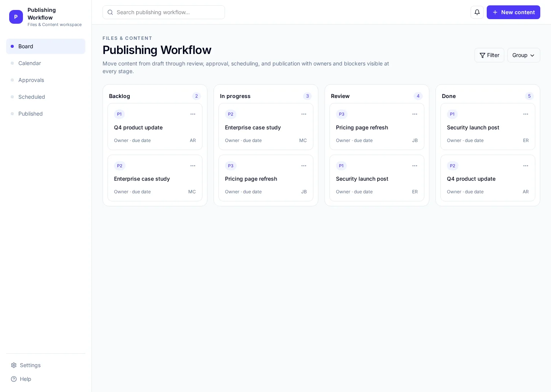Focus the Search publishing workflow field
The width and height of the screenshot is (551, 392).
[164, 12]
